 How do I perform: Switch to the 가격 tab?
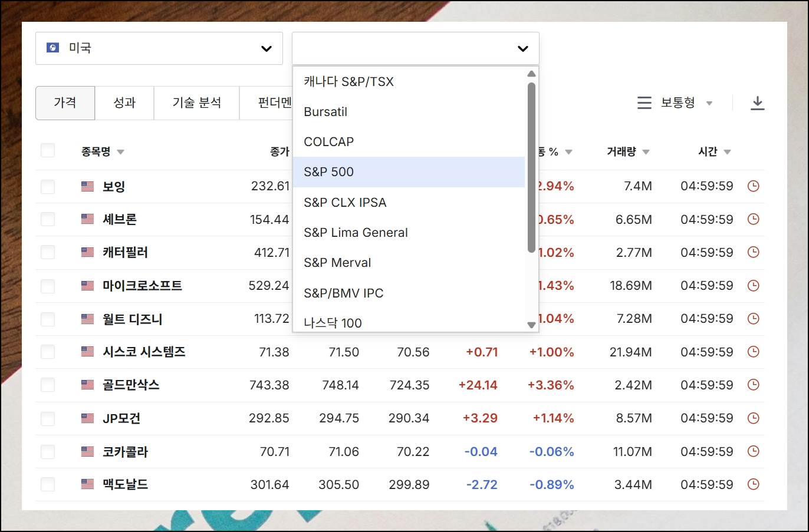(x=65, y=103)
